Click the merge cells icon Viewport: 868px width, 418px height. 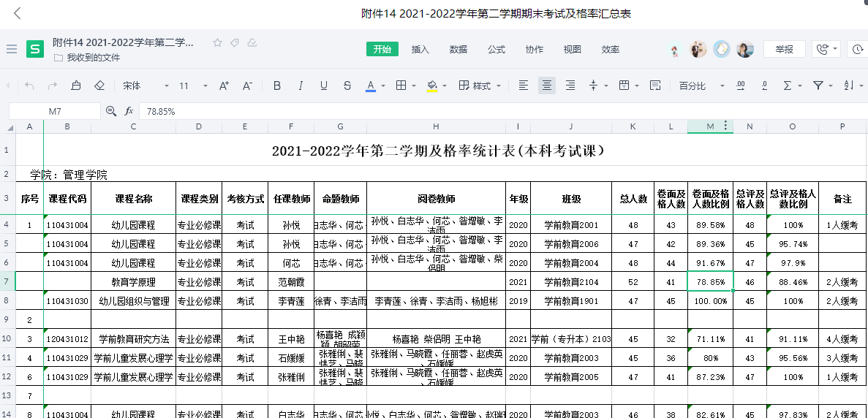coord(624,85)
